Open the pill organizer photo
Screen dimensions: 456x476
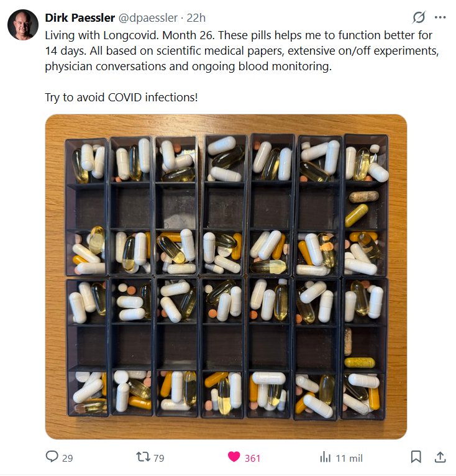[x=226, y=277]
